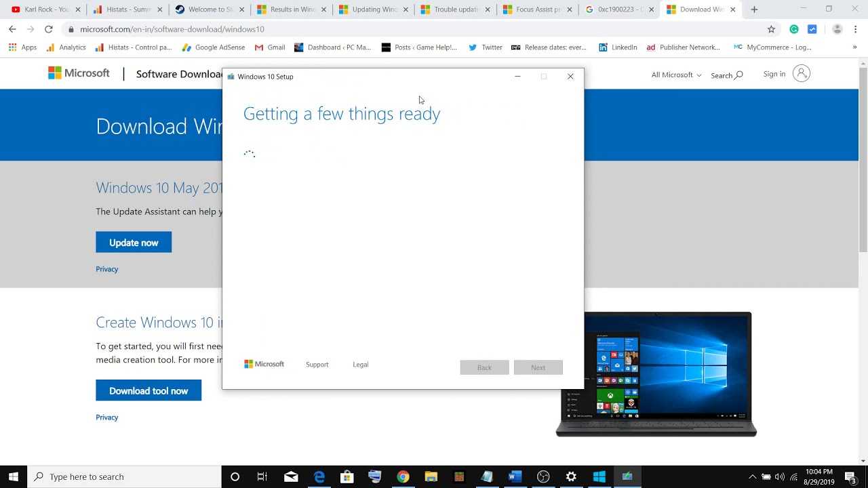The image size is (868, 488).
Task: Close the Windows 10 Setup window
Action: [x=570, y=77]
